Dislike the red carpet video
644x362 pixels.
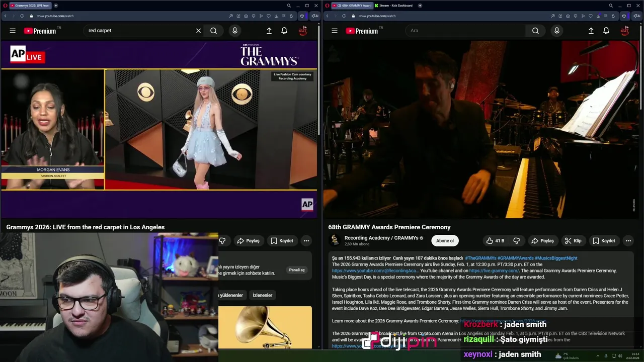click(x=222, y=241)
